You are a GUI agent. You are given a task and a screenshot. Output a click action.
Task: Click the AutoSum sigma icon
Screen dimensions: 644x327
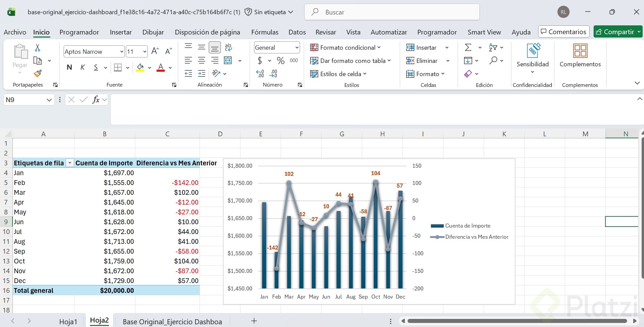[468, 48]
